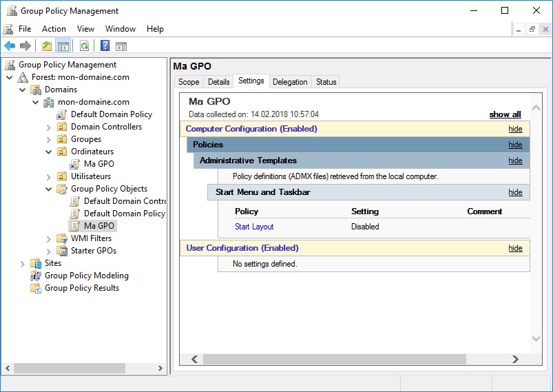Click the MMC icon beside File menu
This screenshot has width=553, height=392.
pyautogui.click(x=8, y=29)
